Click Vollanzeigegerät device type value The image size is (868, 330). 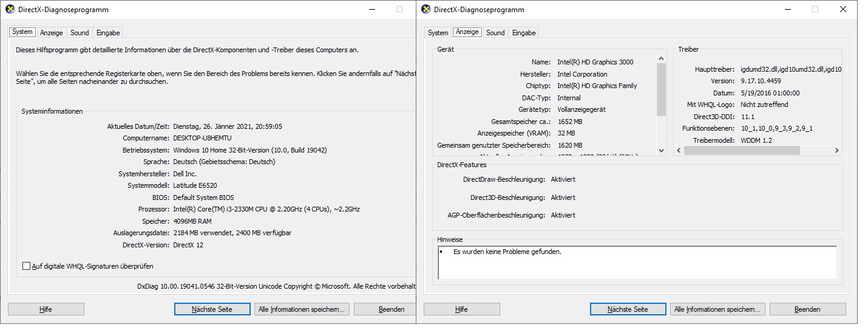[581, 109]
